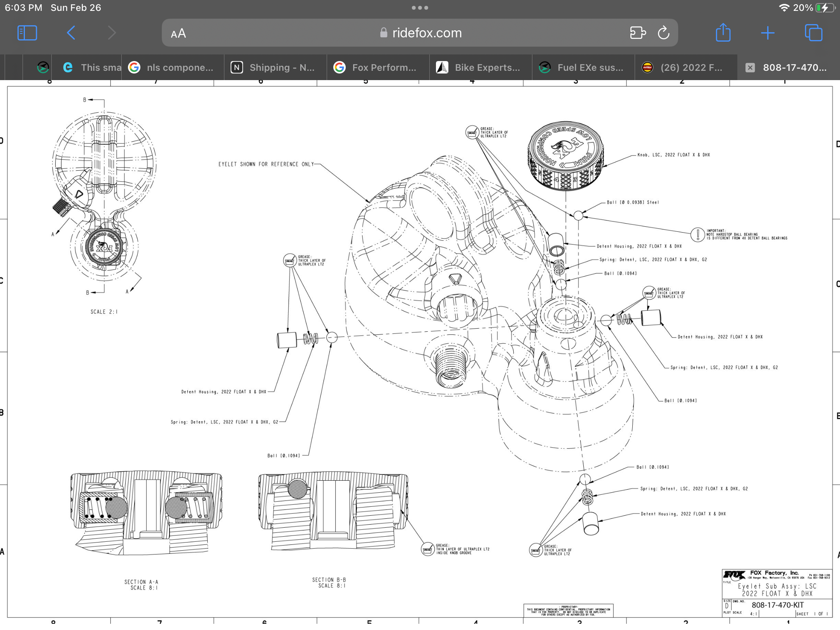Tap 'SCALE 2:1' text
Viewport: 840px width, 630px height.
(104, 311)
